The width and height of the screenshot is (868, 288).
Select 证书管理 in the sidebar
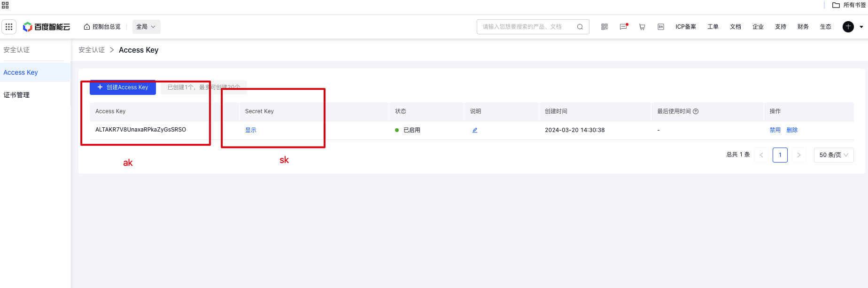[16, 95]
